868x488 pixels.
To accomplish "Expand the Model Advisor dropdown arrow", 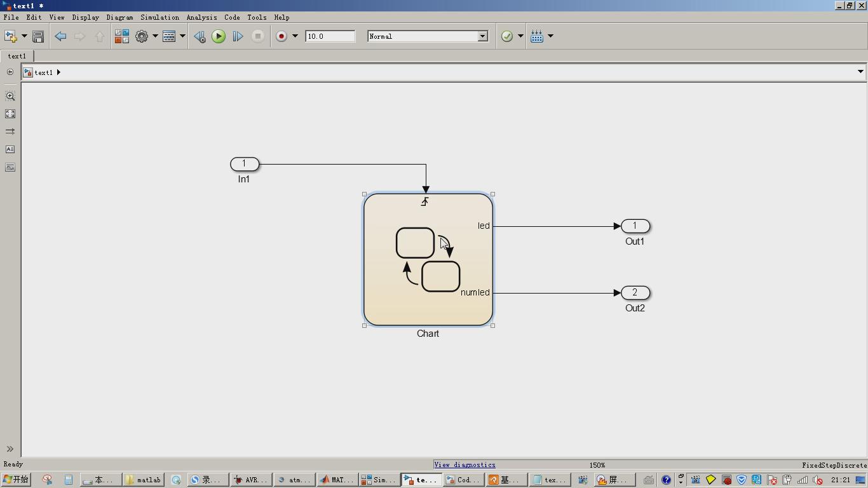I will [x=520, y=36].
